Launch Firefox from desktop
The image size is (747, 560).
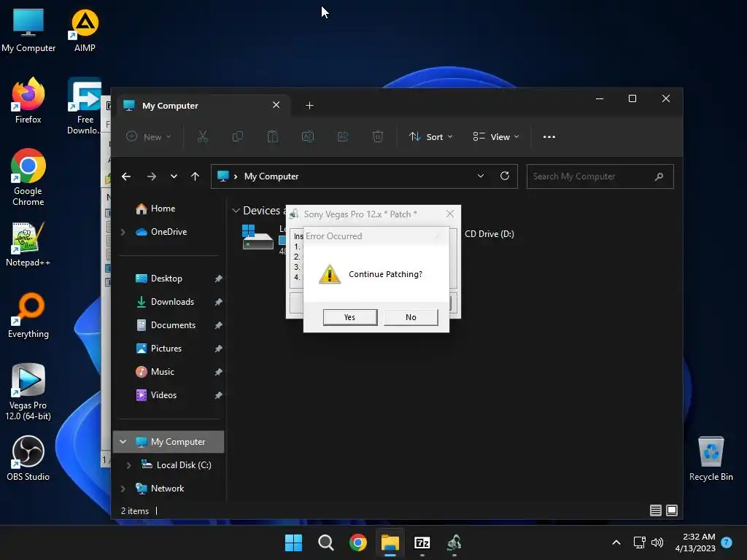(x=28, y=101)
